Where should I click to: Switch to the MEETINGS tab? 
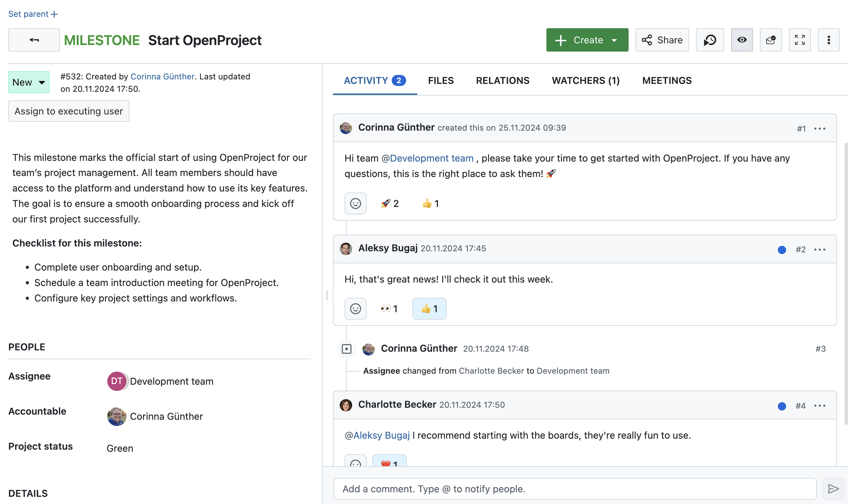click(667, 79)
